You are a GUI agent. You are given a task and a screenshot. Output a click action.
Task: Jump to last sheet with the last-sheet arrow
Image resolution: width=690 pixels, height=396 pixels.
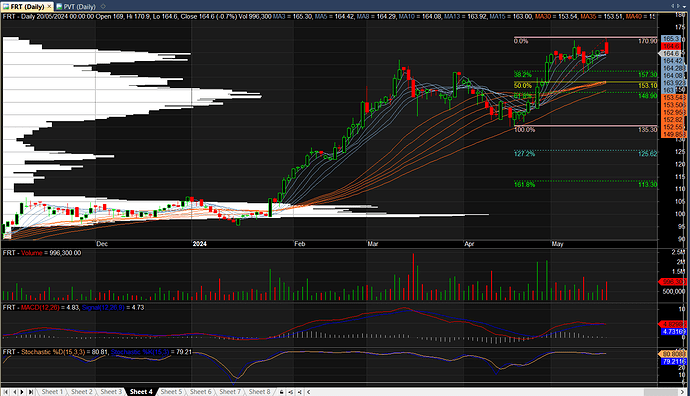30,392
